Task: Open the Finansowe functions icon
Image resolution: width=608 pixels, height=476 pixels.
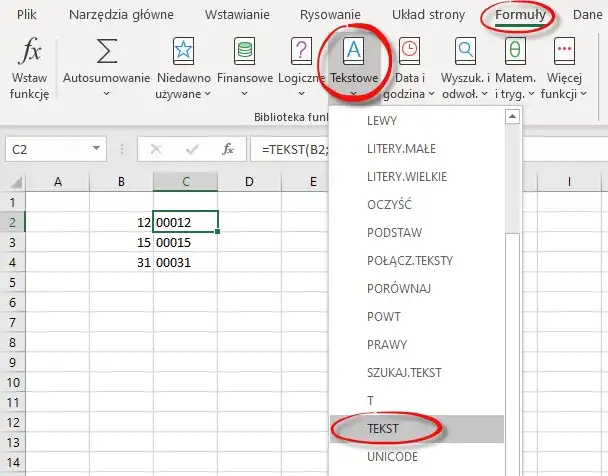Action: pyautogui.click(x=244, y=50)
